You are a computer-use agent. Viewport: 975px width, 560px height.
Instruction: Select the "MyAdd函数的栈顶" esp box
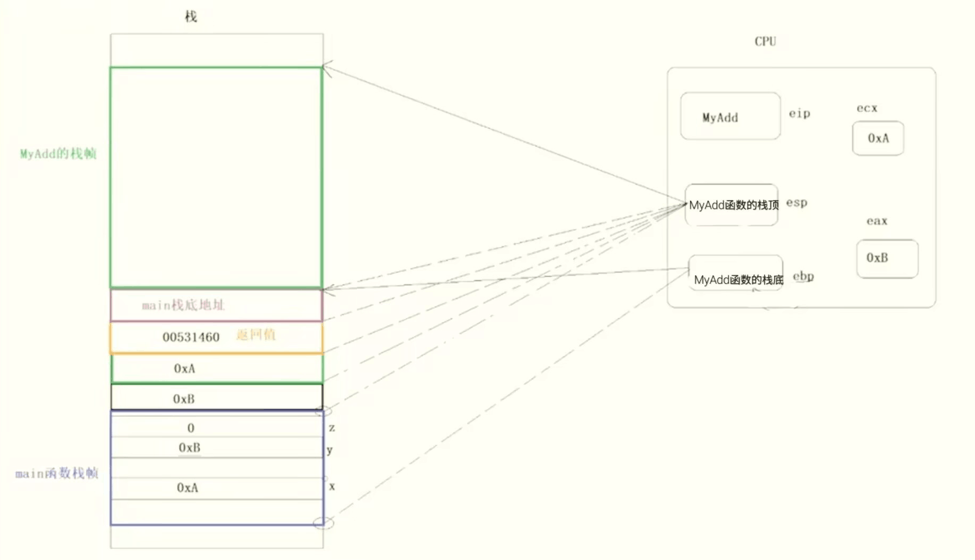731,205
